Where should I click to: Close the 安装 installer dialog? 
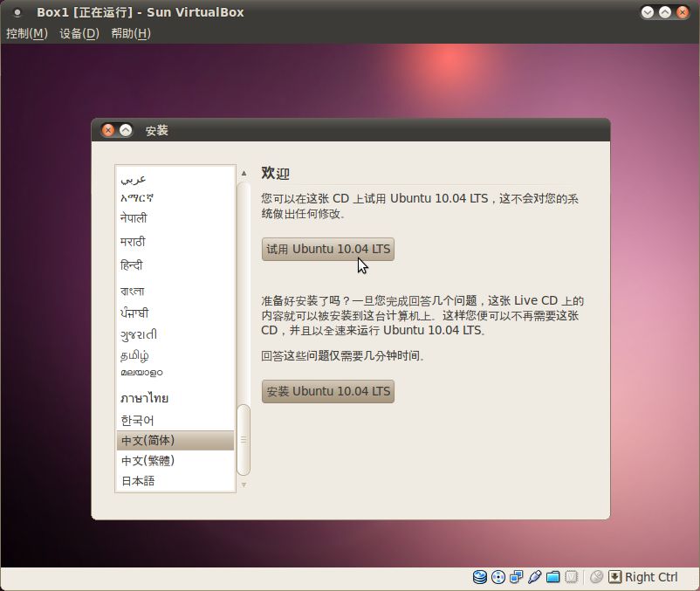[x=107, y=130]
